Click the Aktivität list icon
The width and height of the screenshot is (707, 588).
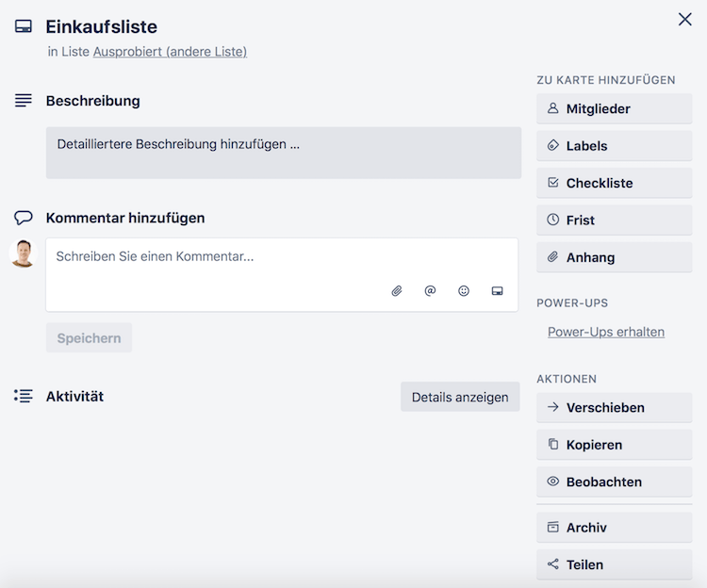[x=24, y=396]
